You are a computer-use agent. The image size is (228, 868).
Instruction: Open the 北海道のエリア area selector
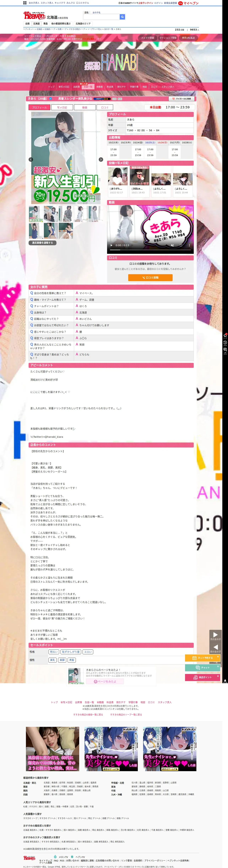tap(83, 24)
